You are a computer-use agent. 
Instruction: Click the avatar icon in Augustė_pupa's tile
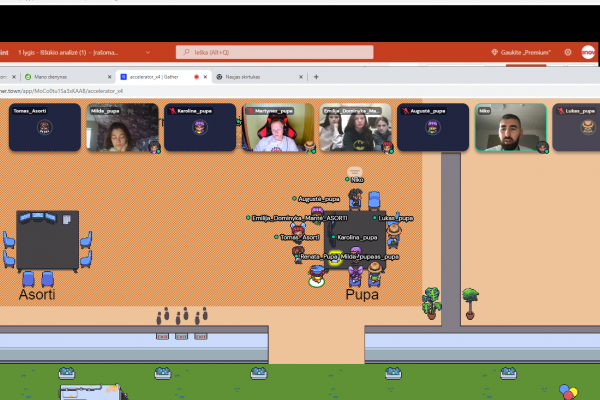tap(433, 127)
